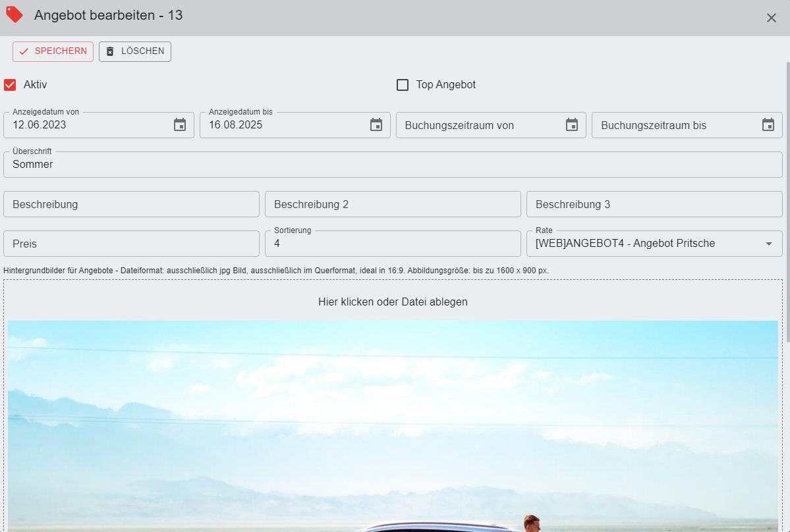Click the vertical scrollbar on the right

click(x=787, y=198)
